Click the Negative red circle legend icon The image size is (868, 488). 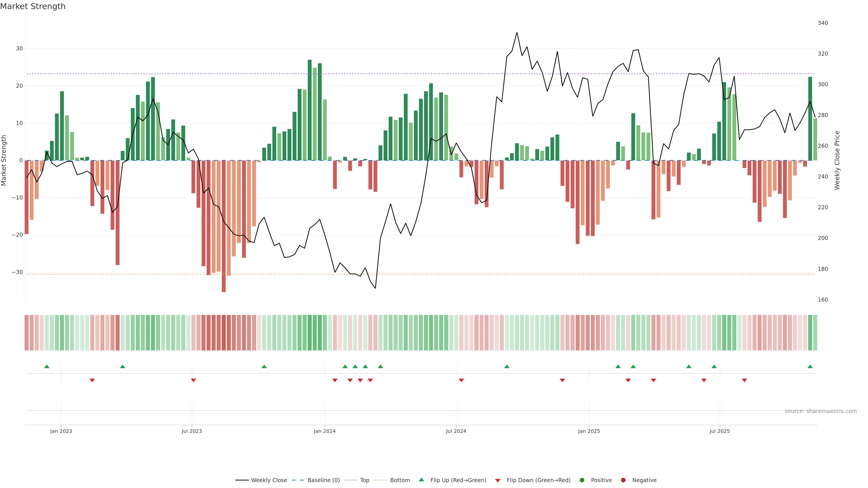[623, 480]
